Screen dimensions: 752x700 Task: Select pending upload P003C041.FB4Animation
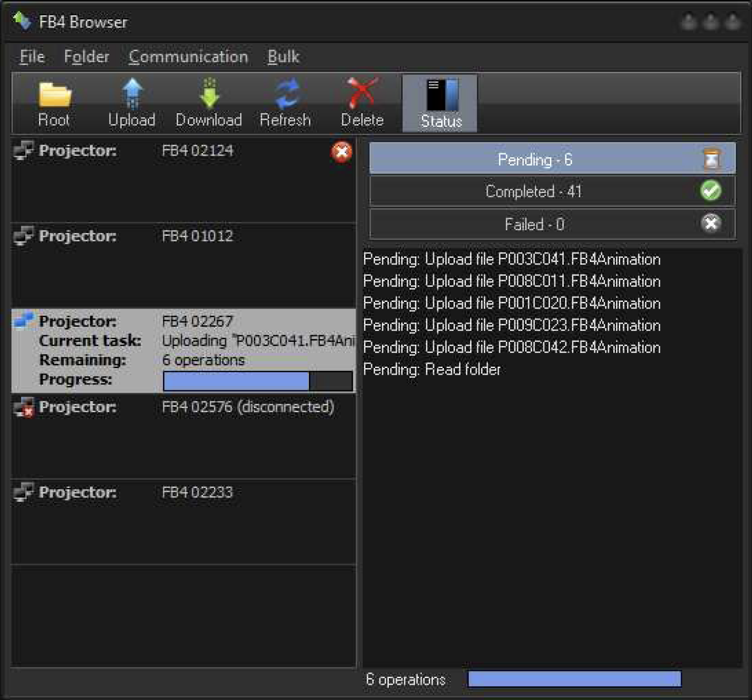tap(512, 259)
